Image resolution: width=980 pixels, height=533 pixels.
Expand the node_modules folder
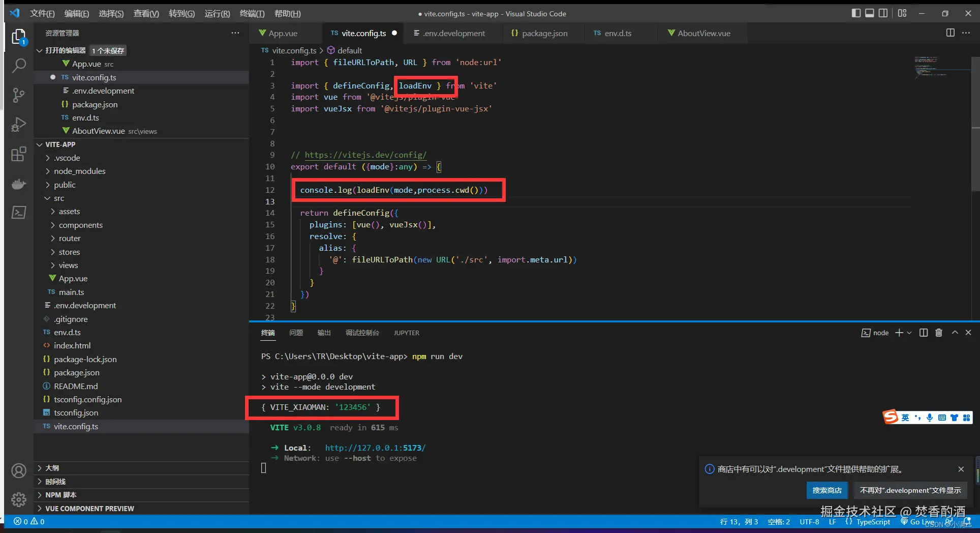tap(79, 171)
